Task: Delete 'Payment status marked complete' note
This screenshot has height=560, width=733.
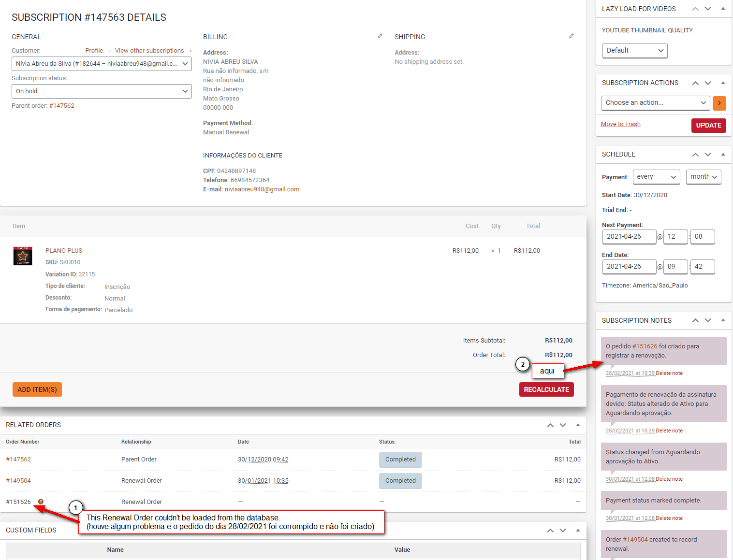Action: [x=669, y=518]
